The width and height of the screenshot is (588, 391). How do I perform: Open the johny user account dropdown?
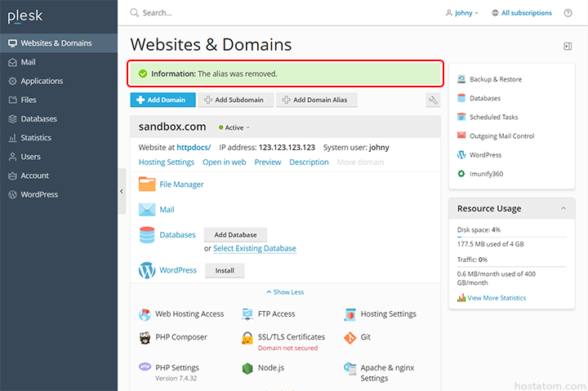tap(462, 13)
